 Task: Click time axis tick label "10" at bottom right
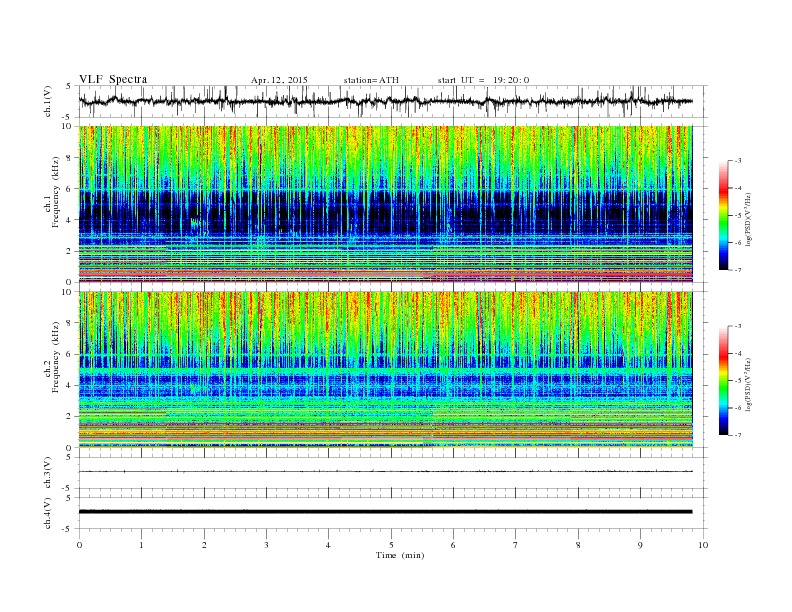coord(703,545)
